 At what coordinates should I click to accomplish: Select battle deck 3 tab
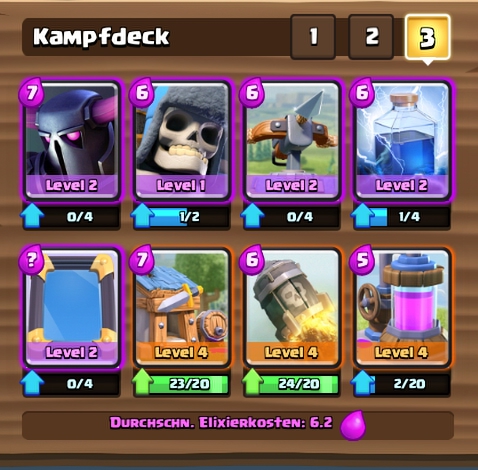coord(428,37)
